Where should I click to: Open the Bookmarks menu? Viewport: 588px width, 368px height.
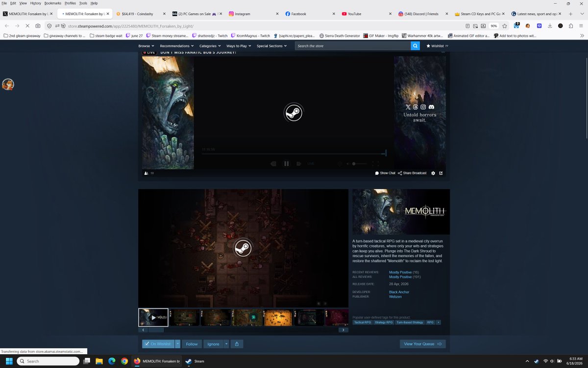coord(53,3)
